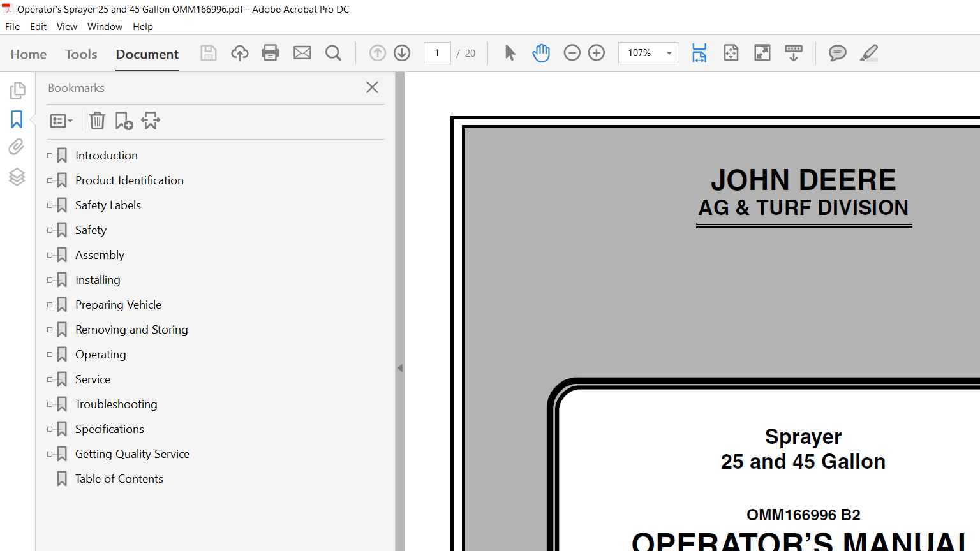Print the document via printer icon
Viewport: 980px width, 551px height.
coord(271,53)
